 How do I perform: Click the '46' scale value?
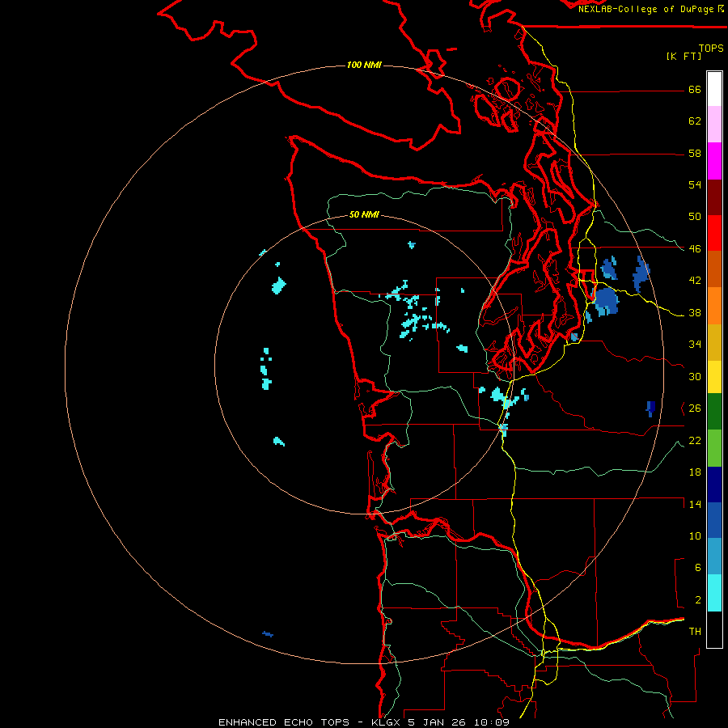pyautogui.click(x=695, y=249)
